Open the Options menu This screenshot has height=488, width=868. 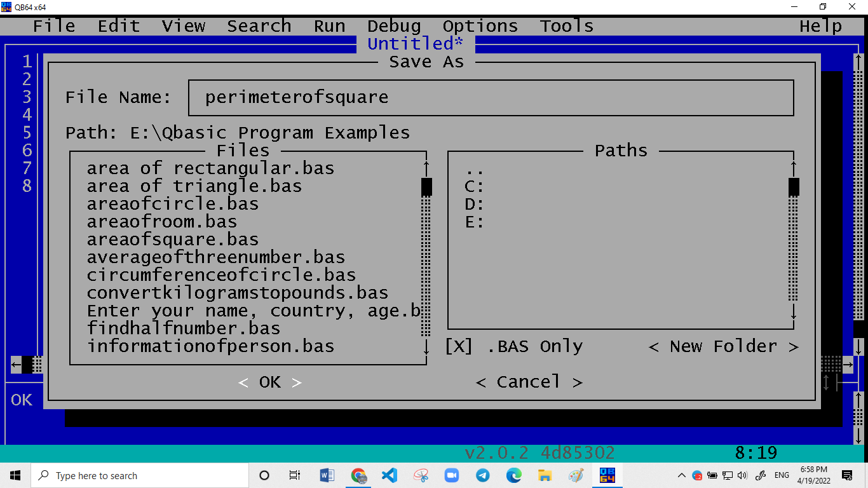(x=480, y=26)
